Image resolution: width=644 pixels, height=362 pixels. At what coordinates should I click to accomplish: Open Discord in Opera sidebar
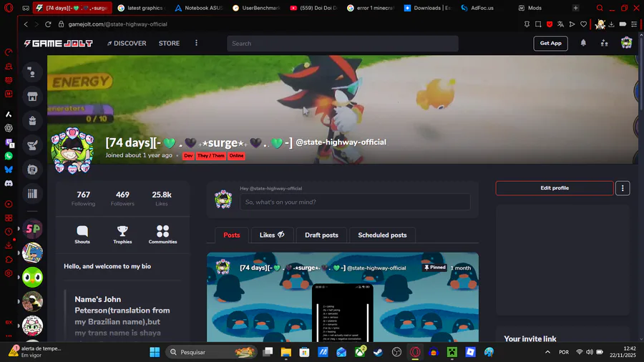(x=9, y=183)
